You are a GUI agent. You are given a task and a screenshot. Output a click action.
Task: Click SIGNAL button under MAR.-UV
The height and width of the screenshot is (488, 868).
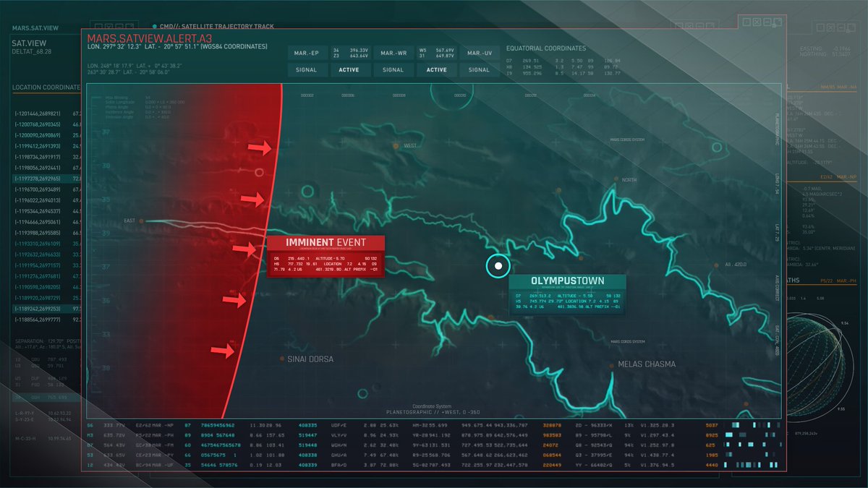(479, 70)
